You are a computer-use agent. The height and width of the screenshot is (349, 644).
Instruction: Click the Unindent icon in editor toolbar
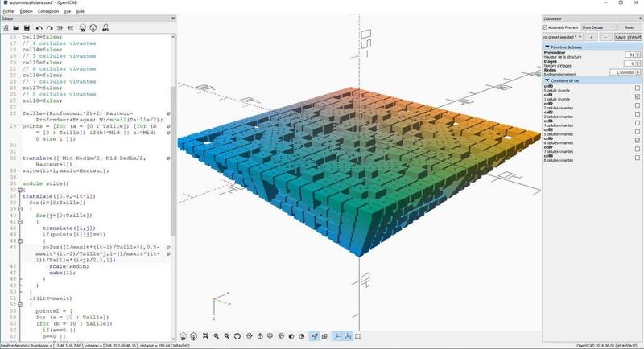pyautogui.click(x=60, y=28)
